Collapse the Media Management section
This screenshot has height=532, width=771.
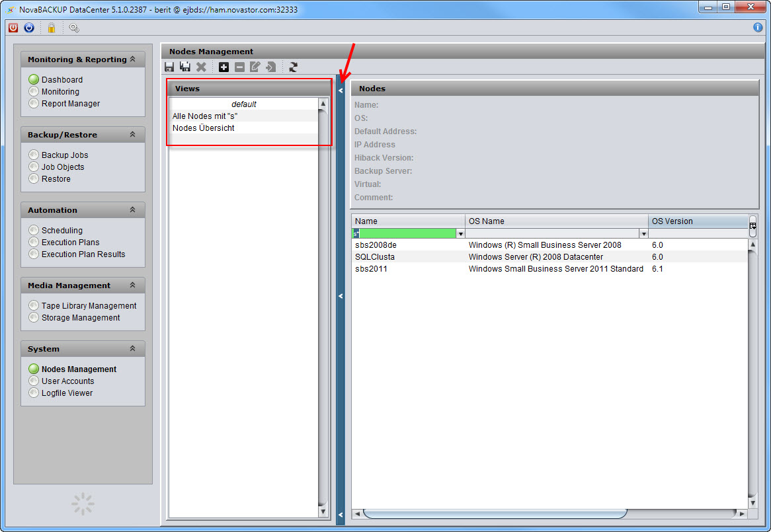(132, 285)
